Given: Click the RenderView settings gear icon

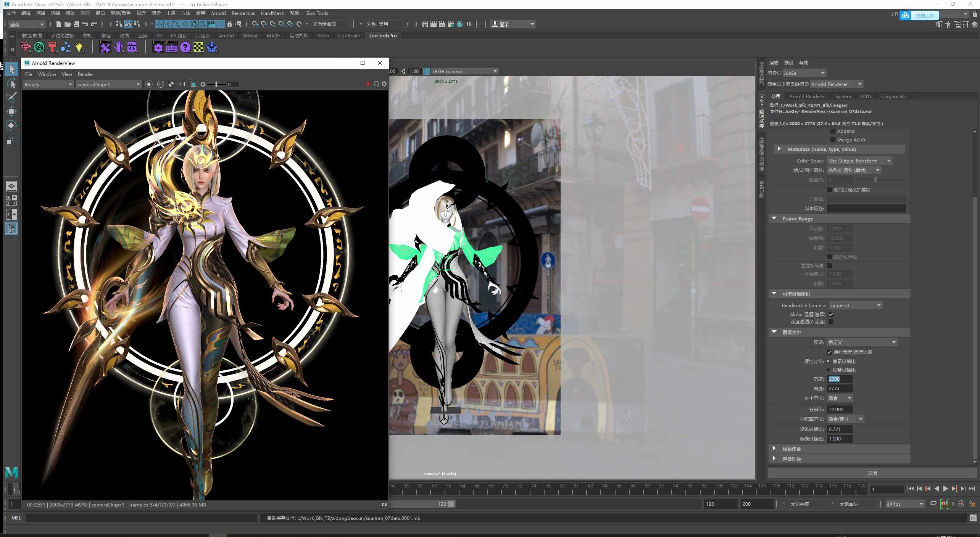Looking at the screenshot, I should [384, 84].
